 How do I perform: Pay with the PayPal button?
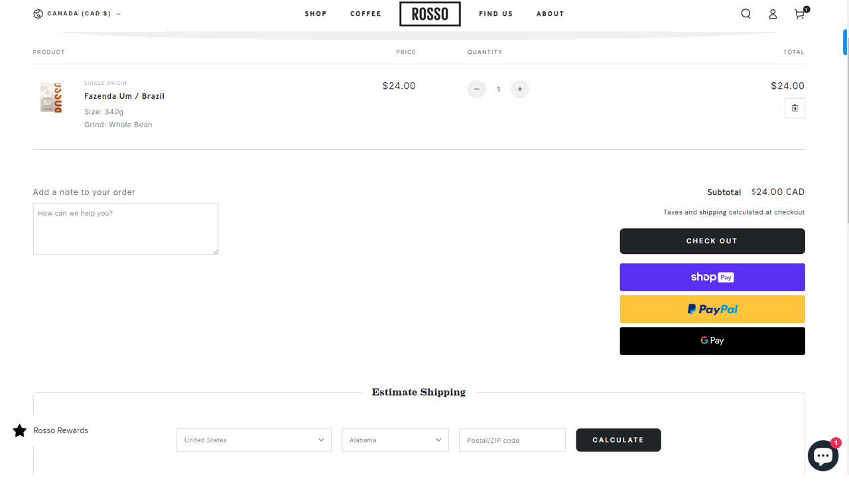(712, 309)
